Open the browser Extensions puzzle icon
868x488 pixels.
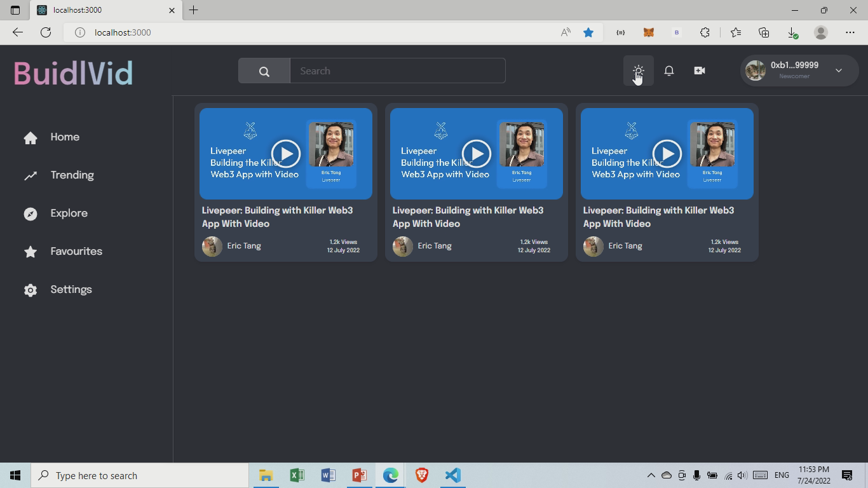[705, 32]
